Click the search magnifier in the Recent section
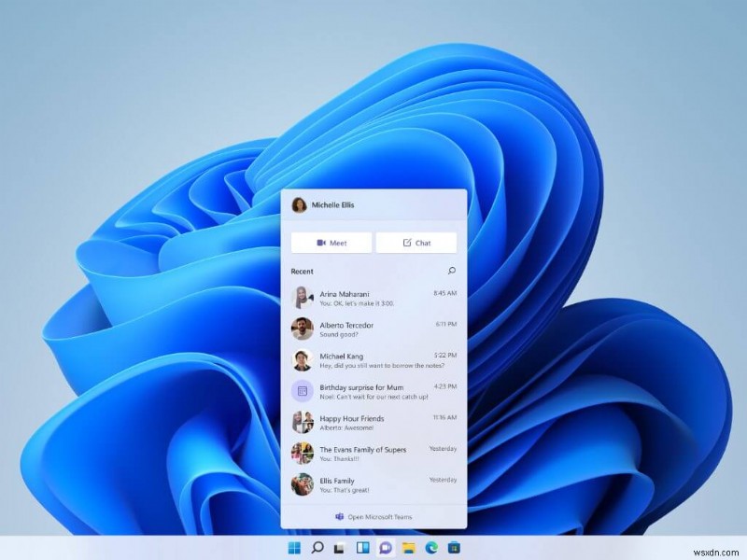The width and height of the screenshot is (747, 560). (452, 271)
